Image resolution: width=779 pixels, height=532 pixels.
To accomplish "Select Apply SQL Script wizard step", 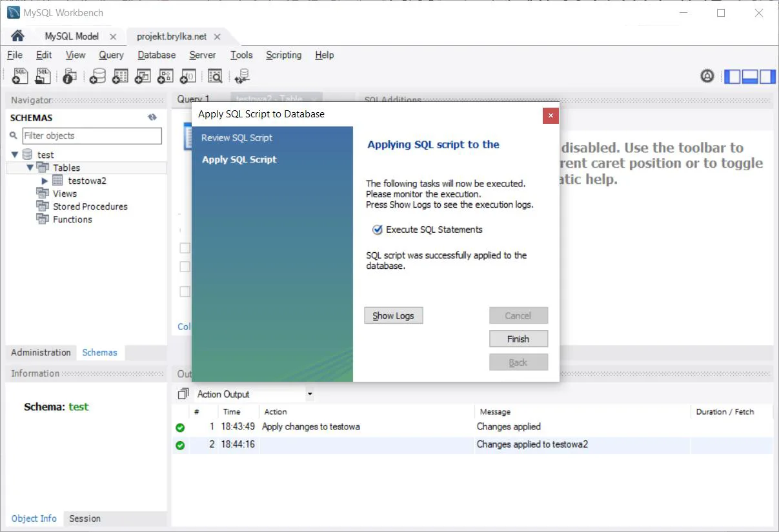I will [239, 159].
